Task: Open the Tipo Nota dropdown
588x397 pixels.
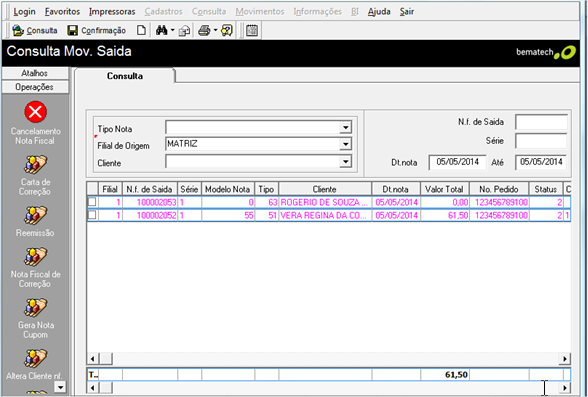Action: coord(345,127)
